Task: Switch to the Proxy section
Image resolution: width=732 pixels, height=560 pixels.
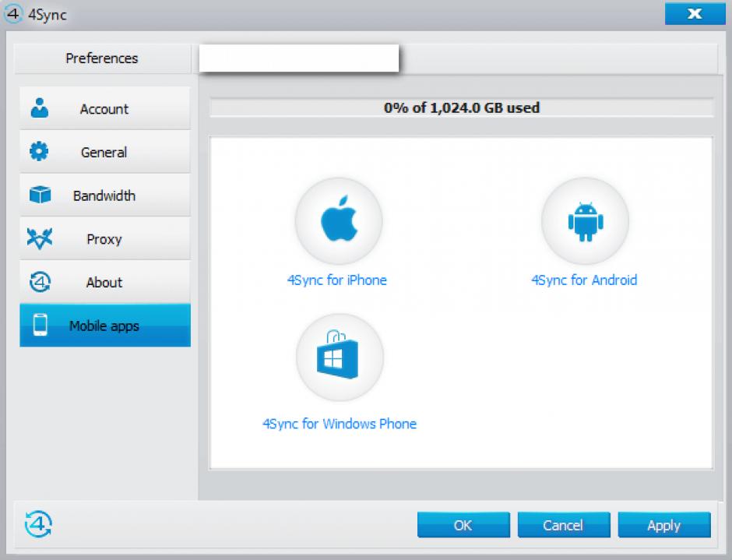Action: click(105, 238)
